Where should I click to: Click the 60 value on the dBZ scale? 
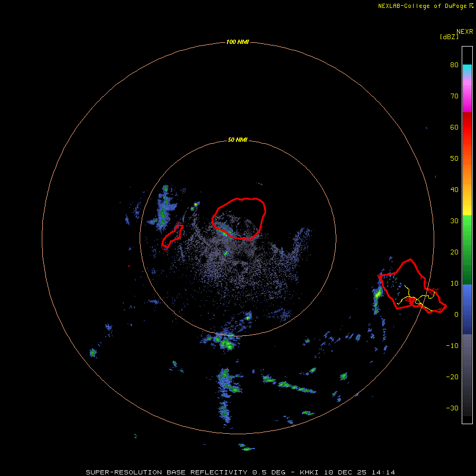coord(454,127)
